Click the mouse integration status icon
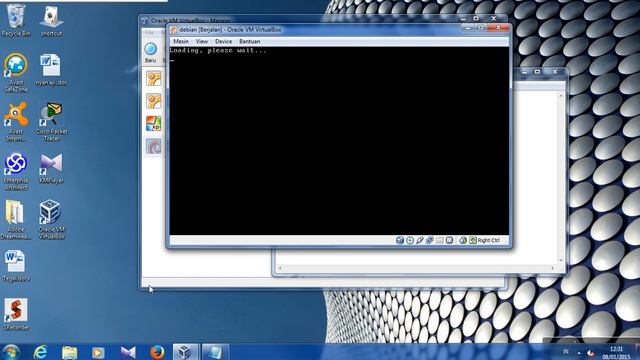 463,240
